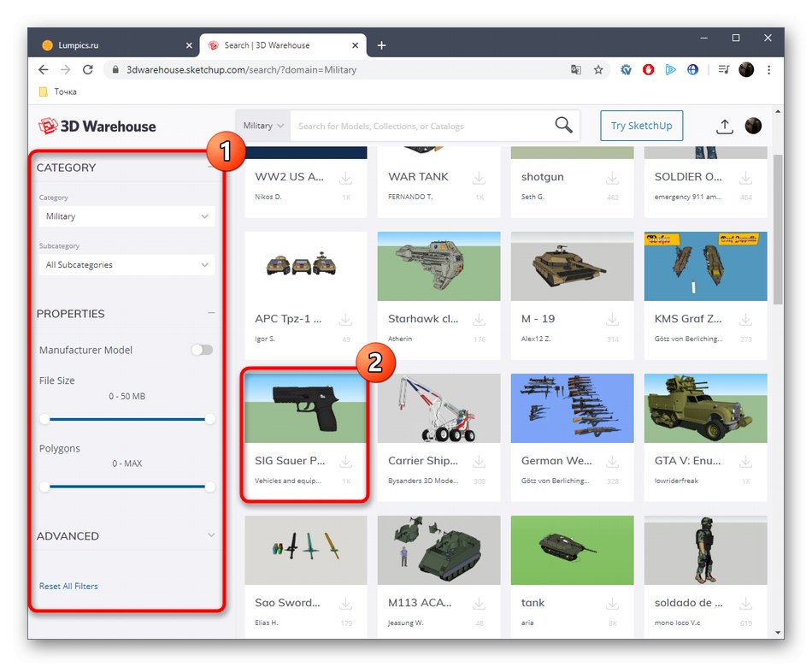Screen dimensions: 812x667
Task: Download the WW2 US A... model
Action: (x=345, y=178)
